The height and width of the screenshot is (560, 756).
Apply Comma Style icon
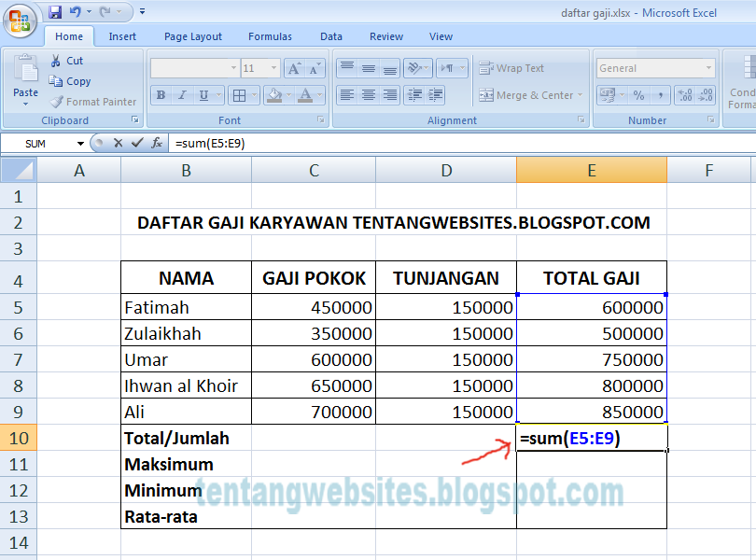point(661,95)
